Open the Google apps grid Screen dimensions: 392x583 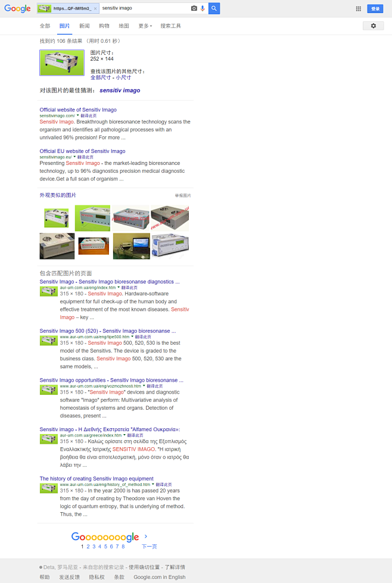click(358, 9)
